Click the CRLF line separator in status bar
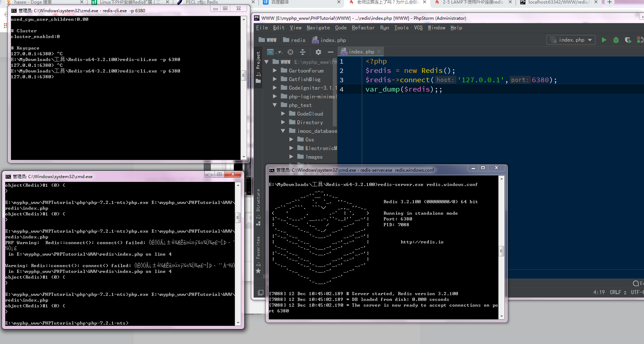This screenshot has width=644, height=344. [618, 292]
